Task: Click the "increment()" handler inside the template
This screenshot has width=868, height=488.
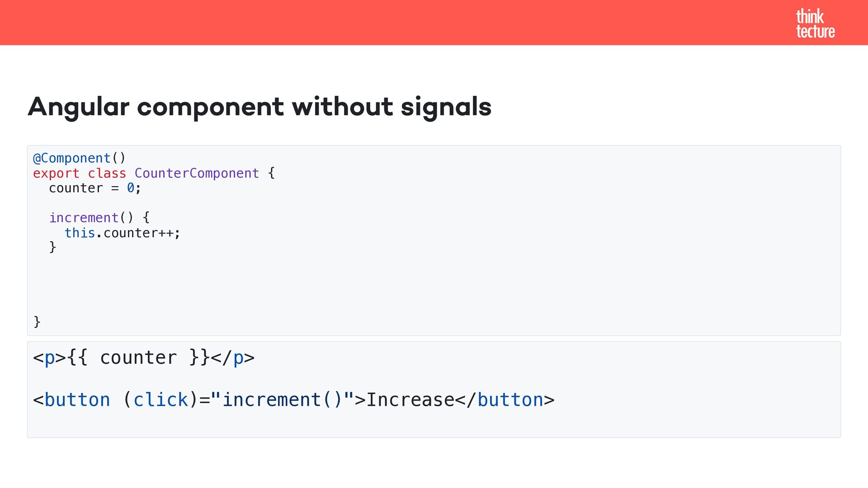Action: pyautogui.click(x=282, y=400)
